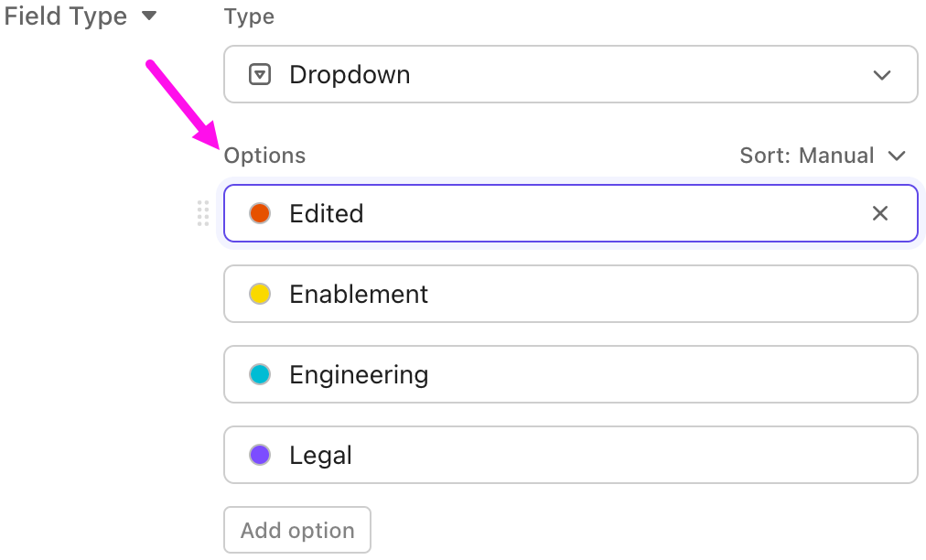Viewport: 926px width, 560px height.
Task: Click the chevron next to Sort: Manual
Action: [x=897, y=156]
